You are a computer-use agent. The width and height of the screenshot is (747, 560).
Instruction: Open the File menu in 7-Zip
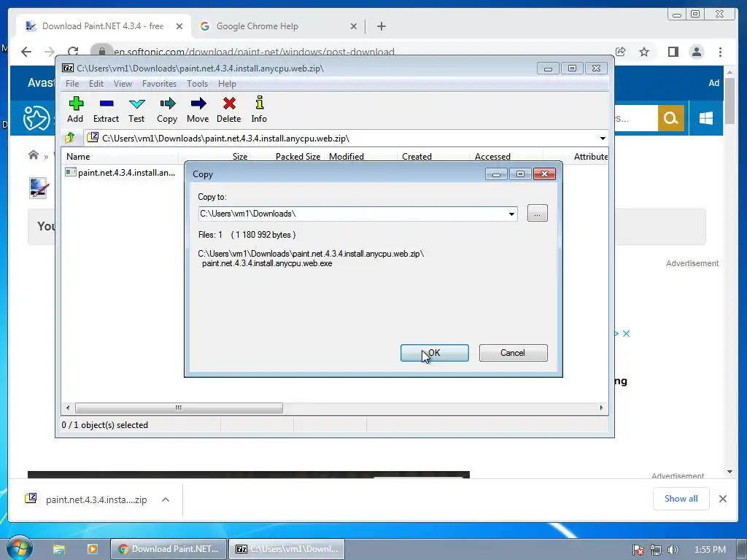point(72,84)
